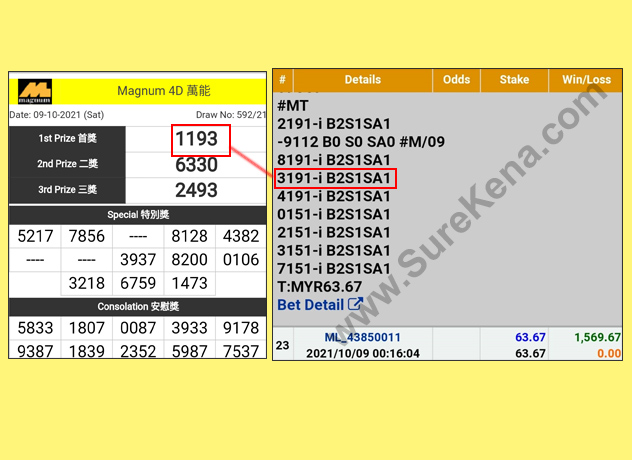Viewport: 632px width, 460px height.
Task: Select consolation number 2352
Action: coord(138,351)
